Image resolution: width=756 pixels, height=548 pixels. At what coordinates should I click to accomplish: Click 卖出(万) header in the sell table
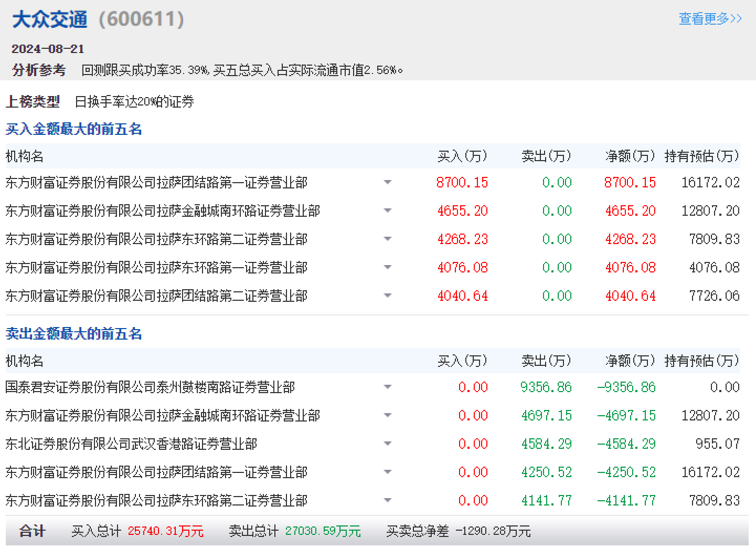(546, 361)
